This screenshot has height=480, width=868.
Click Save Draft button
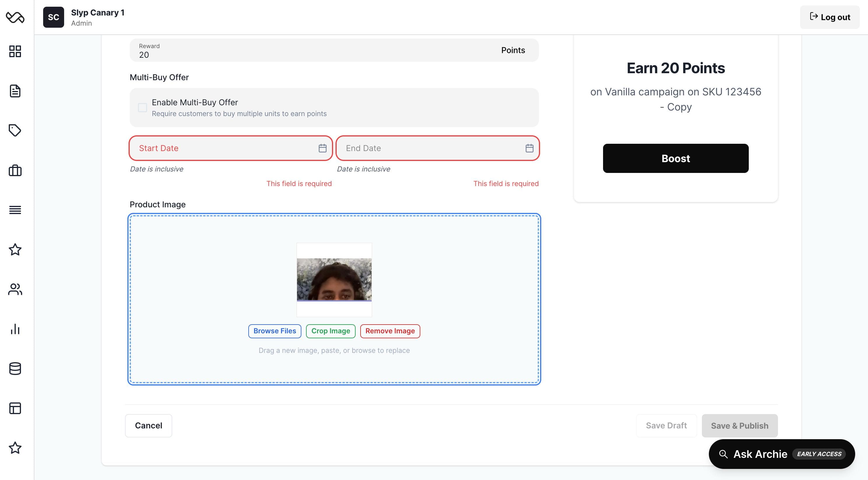[x=666, y=425]
